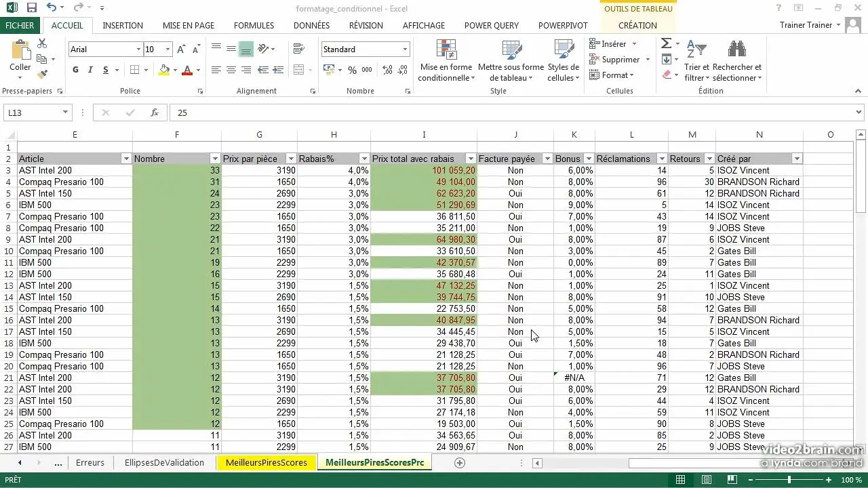Switch to Page Break Preview in status bar
This screenshot has height=488, width=868.
(x=732, y=480)
